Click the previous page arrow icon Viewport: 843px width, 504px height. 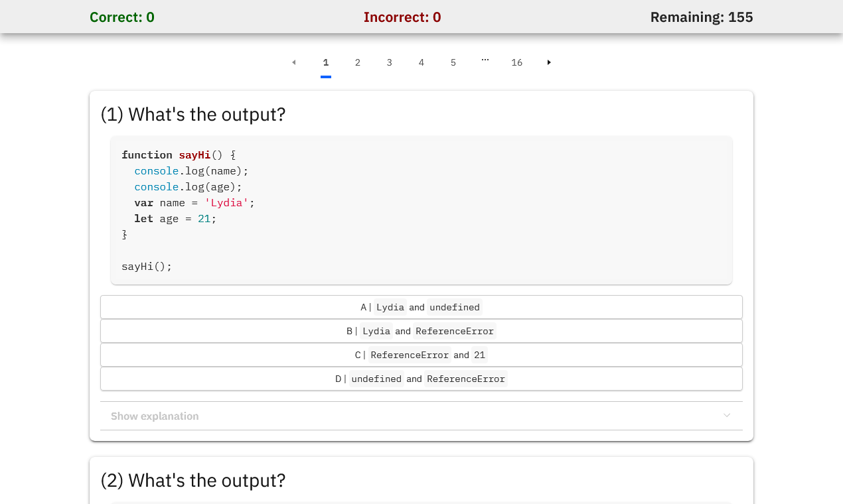pos(293,62)
